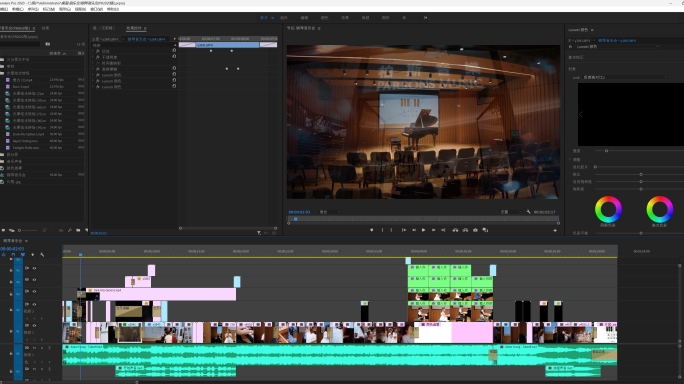This screenshot has height=384, width=684.
Task: Toggle linked selection in the timeline toolbar
Action: pos(23,254)
